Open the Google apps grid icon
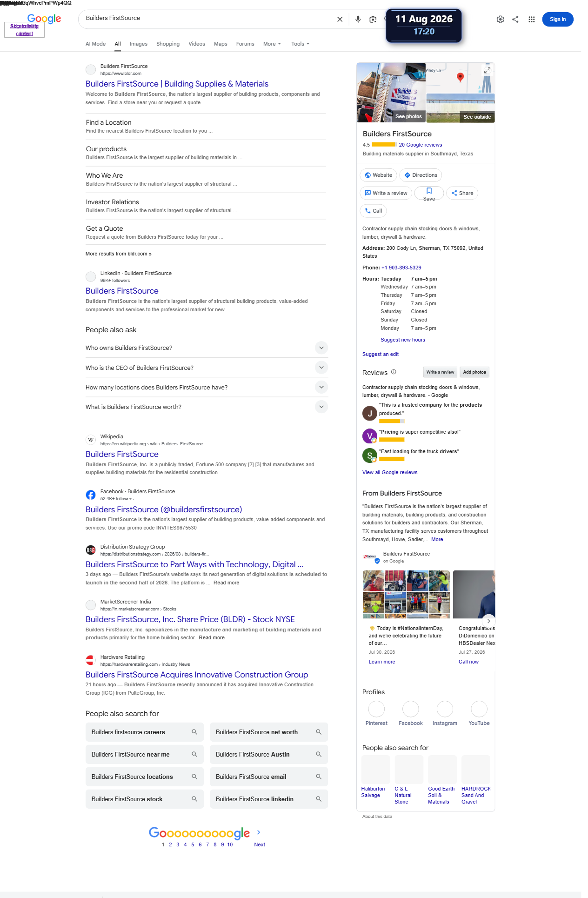This screenshot has width=588, height=898. tap(531, 19)
